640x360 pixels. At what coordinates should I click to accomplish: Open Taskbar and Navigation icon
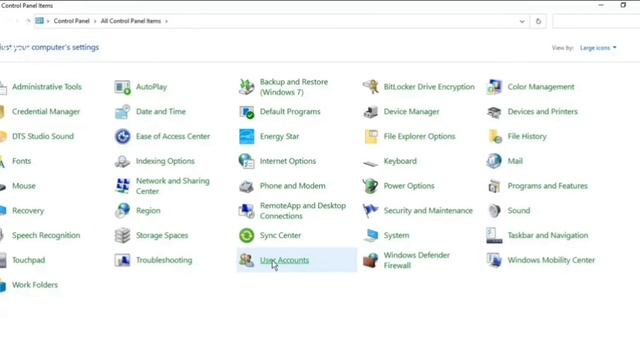(x=494, y=236)
